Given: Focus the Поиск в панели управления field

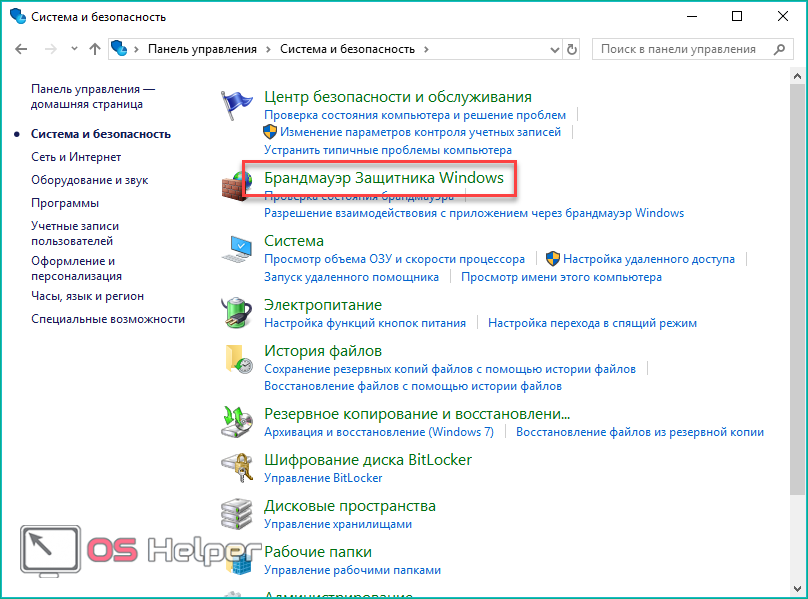Looking at the screenshot, I should [x=692, y=49].
